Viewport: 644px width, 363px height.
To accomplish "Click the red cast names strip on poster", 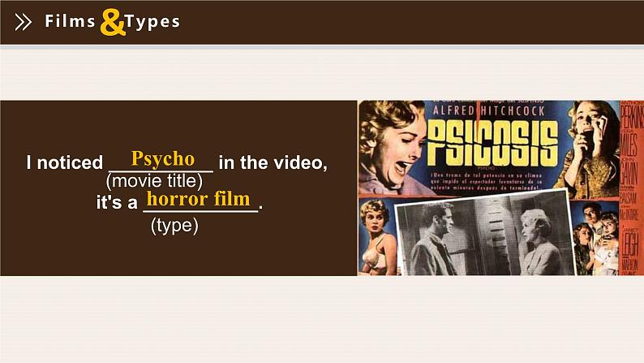I will coord(629,188).
